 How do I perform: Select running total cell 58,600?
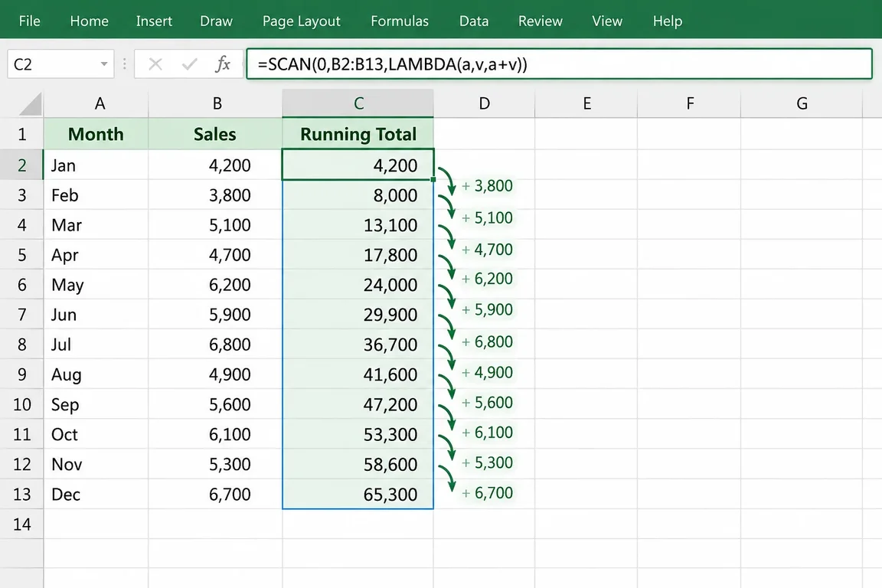pos(358,464)
